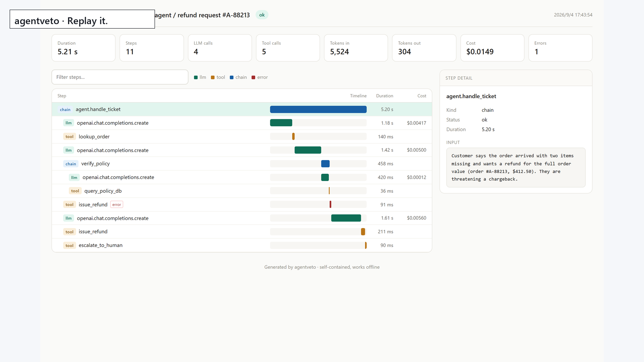
Task: Select the agent.handle_ticket row in the steps table
Action: 242,109
